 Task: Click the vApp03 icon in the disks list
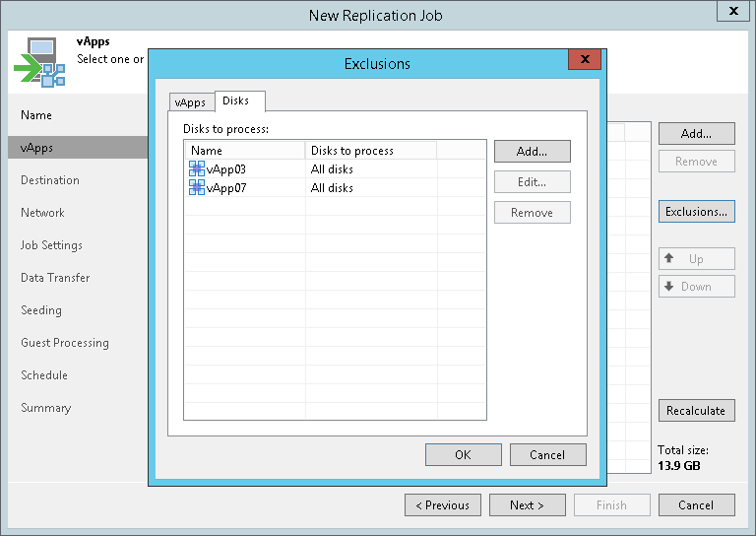tap(196, 168)
